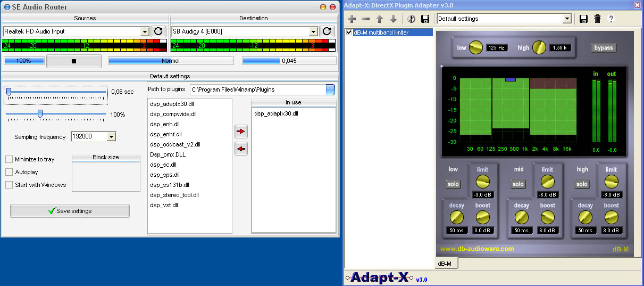Click the high band decay knob
Screen dimensions: 644x286
click(586, 217)
